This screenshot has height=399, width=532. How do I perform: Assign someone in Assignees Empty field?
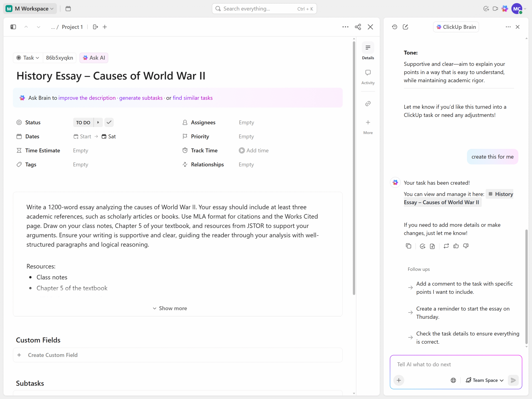point(246,122)
